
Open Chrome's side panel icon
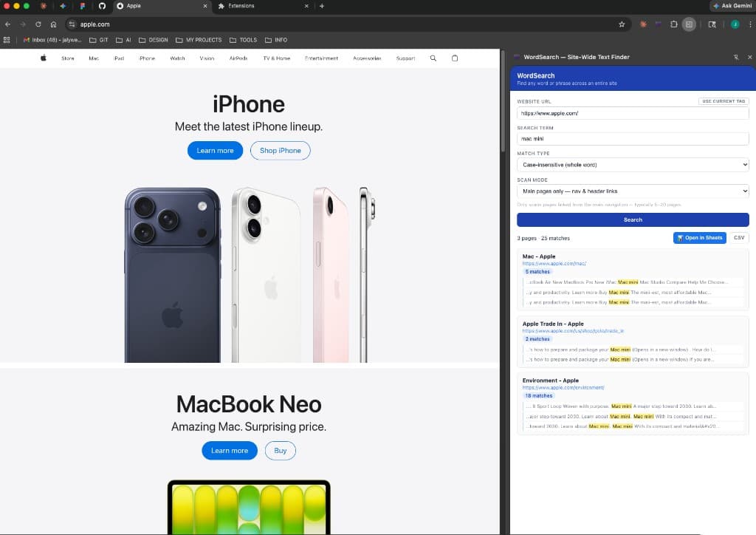pyautogui.click(x=690, y=24)
